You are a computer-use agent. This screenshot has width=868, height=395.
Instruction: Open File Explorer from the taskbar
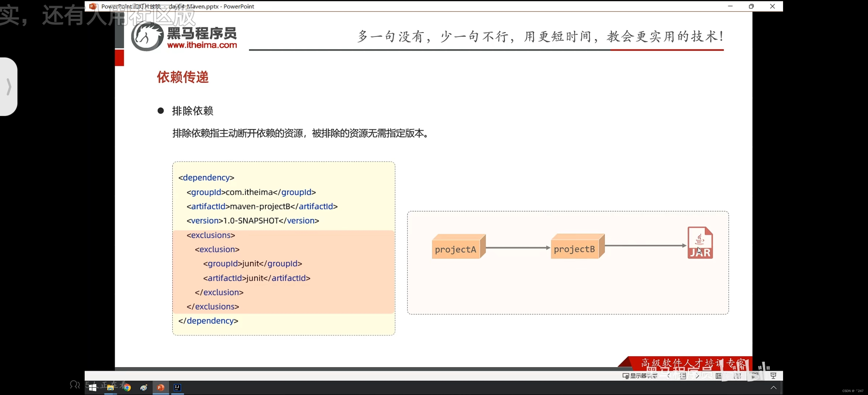110,388
